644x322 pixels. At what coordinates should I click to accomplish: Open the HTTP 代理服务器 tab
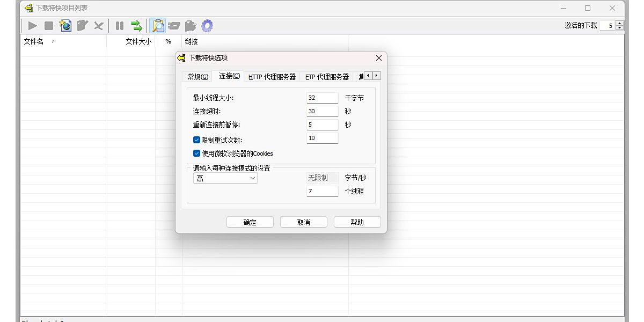click(x=273, y=76)
